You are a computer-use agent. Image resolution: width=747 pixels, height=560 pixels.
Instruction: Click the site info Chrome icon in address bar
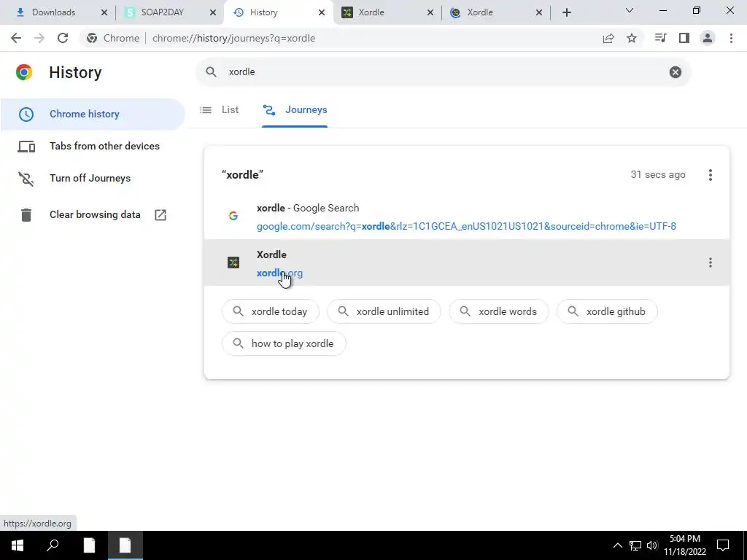(92, 38)
